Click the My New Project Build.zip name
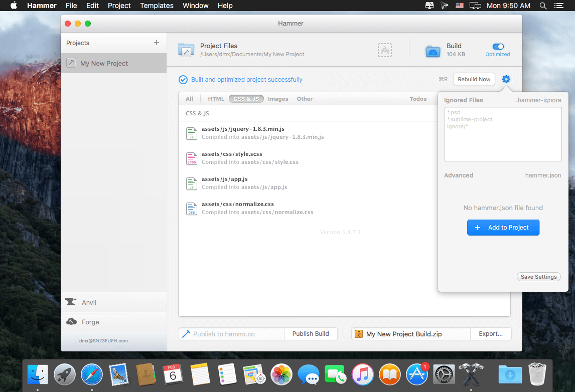 tap(404, 334)
